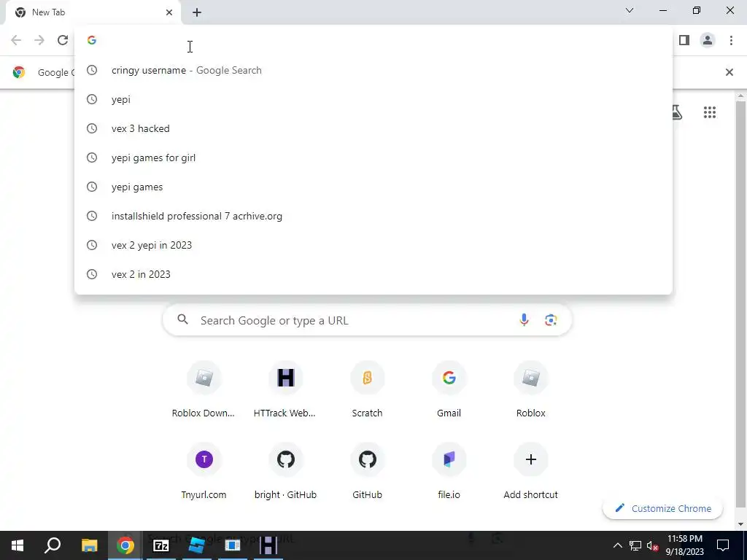Dismiss the Google Chrome info bar
747x560 pixels.
729,72
